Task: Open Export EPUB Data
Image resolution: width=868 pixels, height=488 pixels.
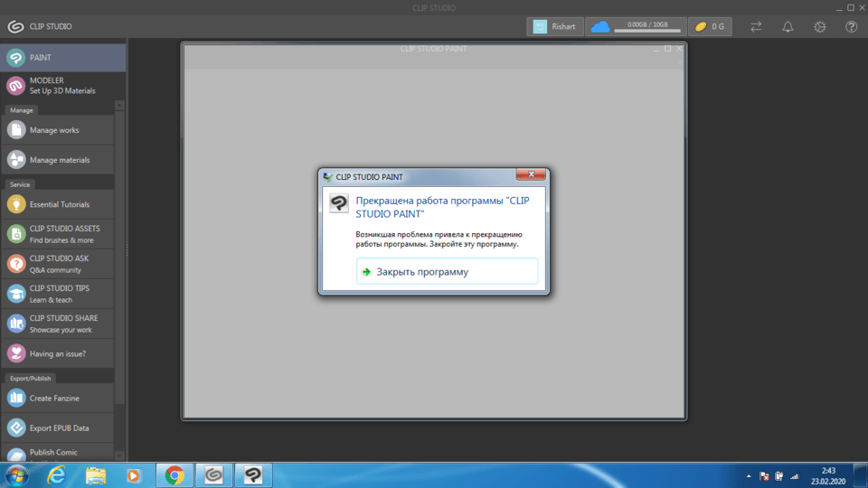Action: pos(58,427)
